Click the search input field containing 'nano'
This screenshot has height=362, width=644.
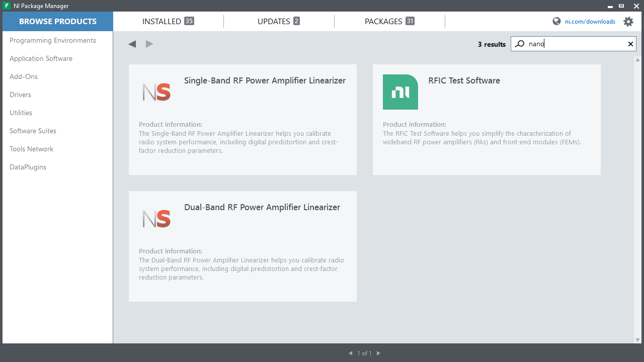coord(574,44)
